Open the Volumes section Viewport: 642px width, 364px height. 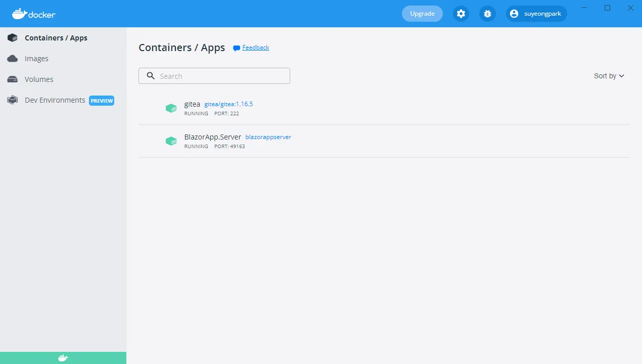pyautogui.click(x=39, y=79)
